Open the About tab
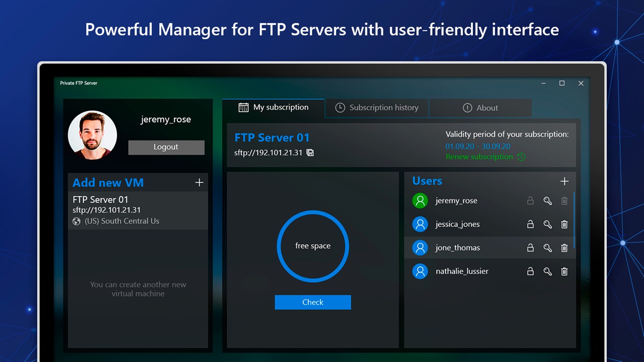The width and height of the screenshot is (644, 362). coord(481,108)
